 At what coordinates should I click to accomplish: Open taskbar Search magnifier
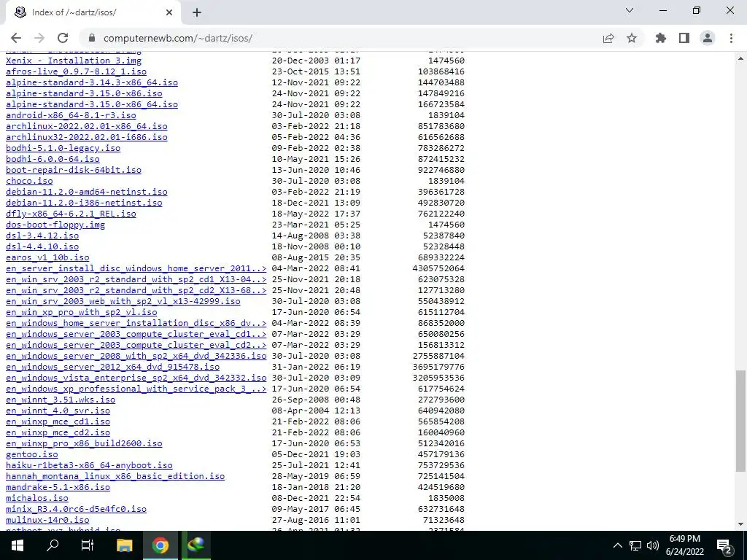pyautogui.click(x=53, y=545)
